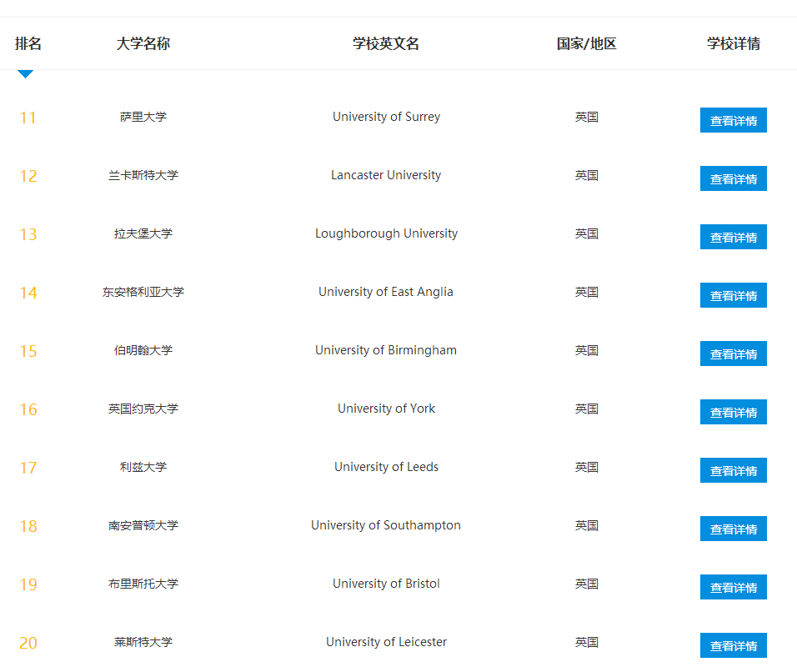Open 查看详情 for University of Leeds

click(734, 470)
